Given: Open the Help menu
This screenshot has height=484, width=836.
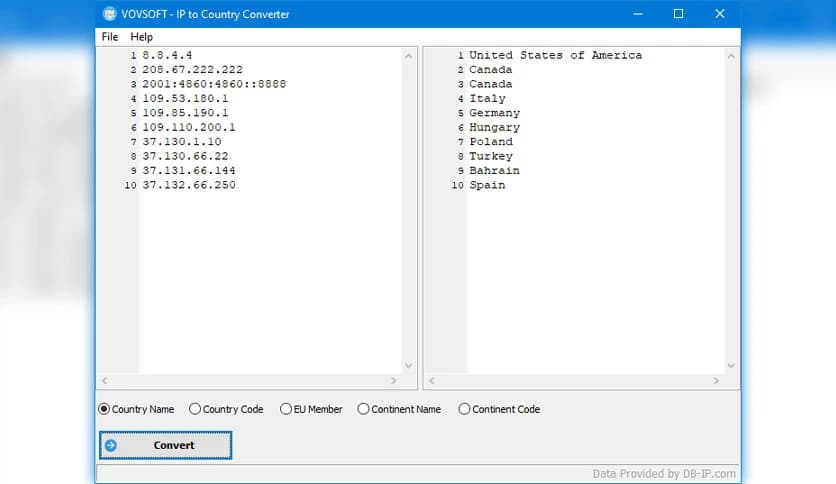Looking at the screenshot, I should pos(141,37).
